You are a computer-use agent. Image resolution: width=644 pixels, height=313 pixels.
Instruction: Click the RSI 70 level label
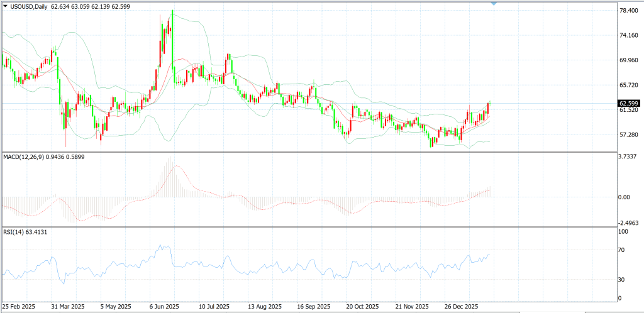[626, 250]
